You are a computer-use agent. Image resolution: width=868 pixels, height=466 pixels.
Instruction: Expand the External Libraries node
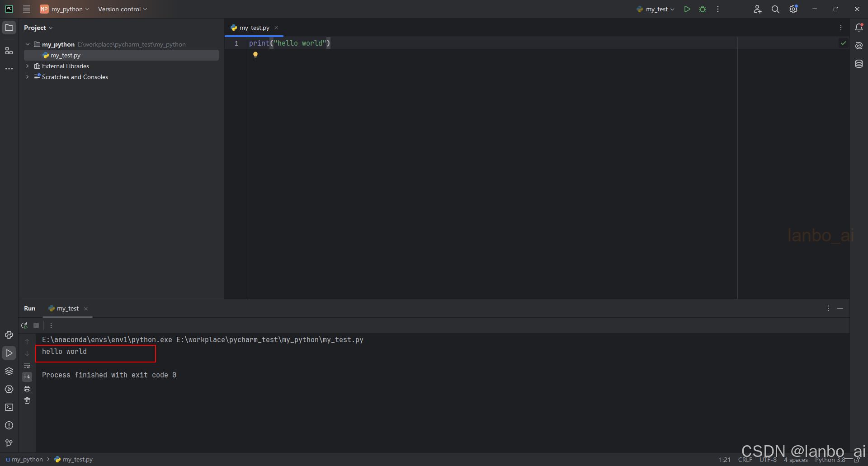point(27,66)
